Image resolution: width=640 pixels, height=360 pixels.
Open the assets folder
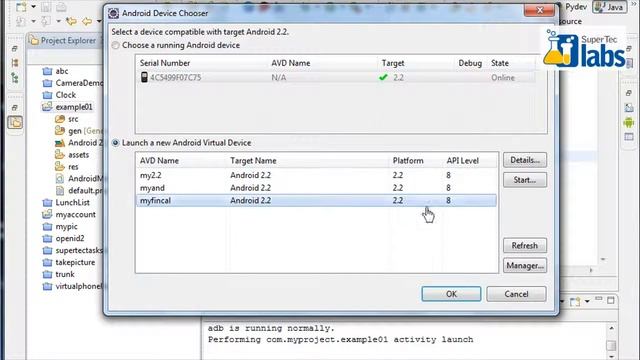(72, 155)
